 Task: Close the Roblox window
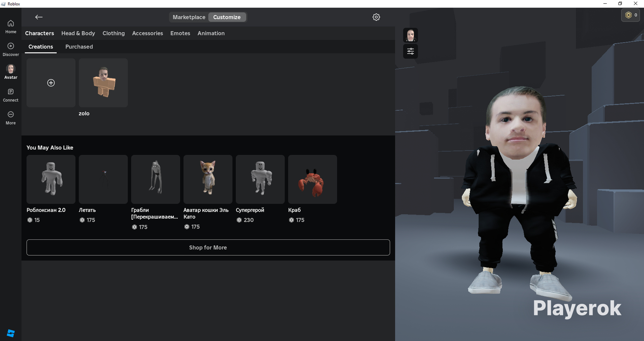click(635, 4)
